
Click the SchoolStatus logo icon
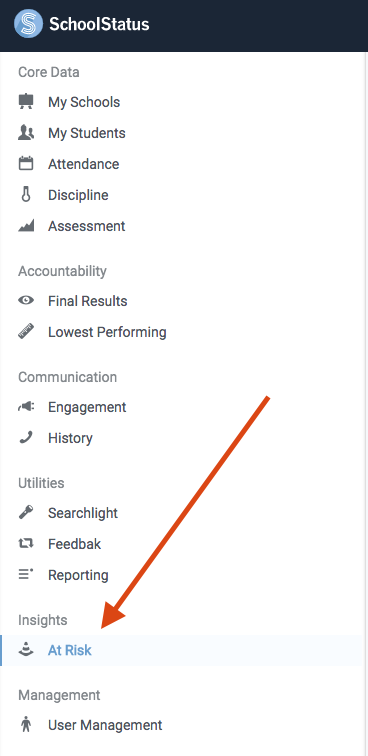28,24
